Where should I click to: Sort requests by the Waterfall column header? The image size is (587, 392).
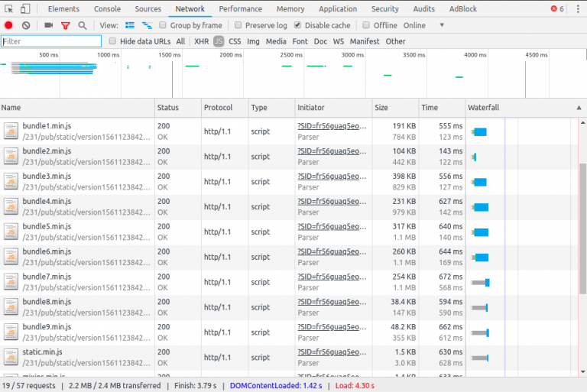coord(483,108)
